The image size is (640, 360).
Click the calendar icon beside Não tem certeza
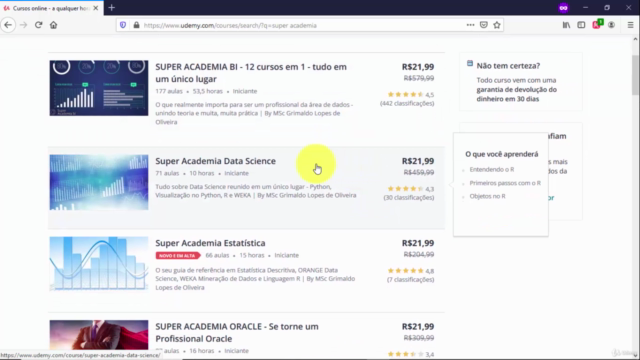(470, 63)
